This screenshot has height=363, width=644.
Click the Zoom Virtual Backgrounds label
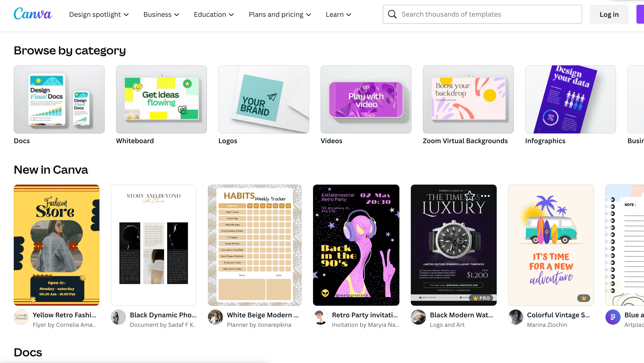pyautogui.click(x=465, y=141)
